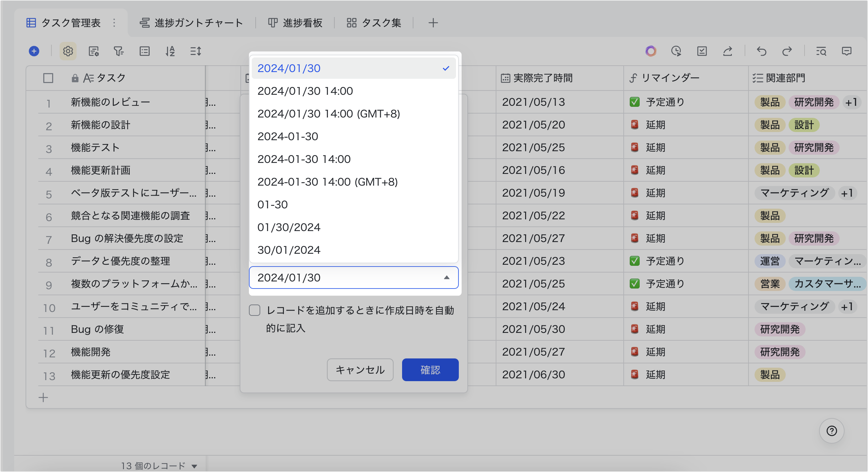Click the undo arrow icon
The height and width of the screenshot is (472, 868).
point(762,51)
